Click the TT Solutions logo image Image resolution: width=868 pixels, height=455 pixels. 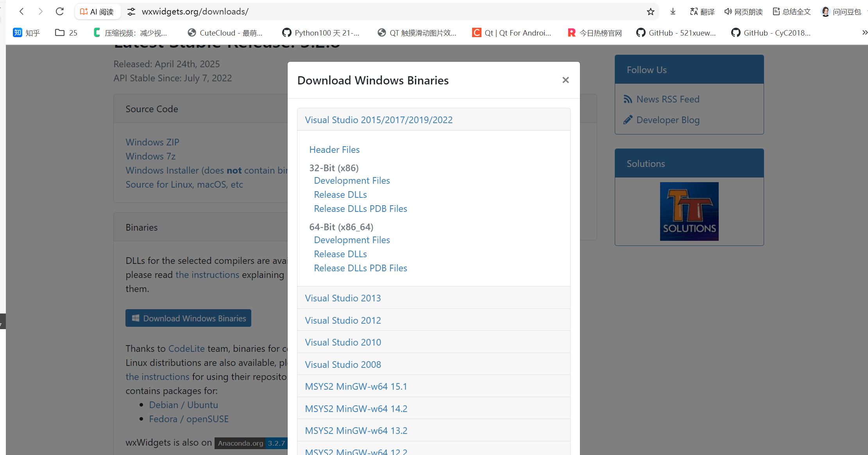[x=689, y=211]
